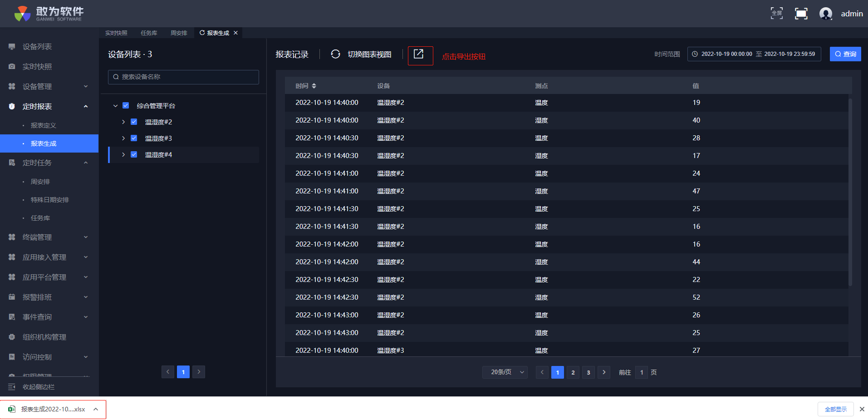Click the switch chart/table view refresh icon

click(x=335, y=54)
